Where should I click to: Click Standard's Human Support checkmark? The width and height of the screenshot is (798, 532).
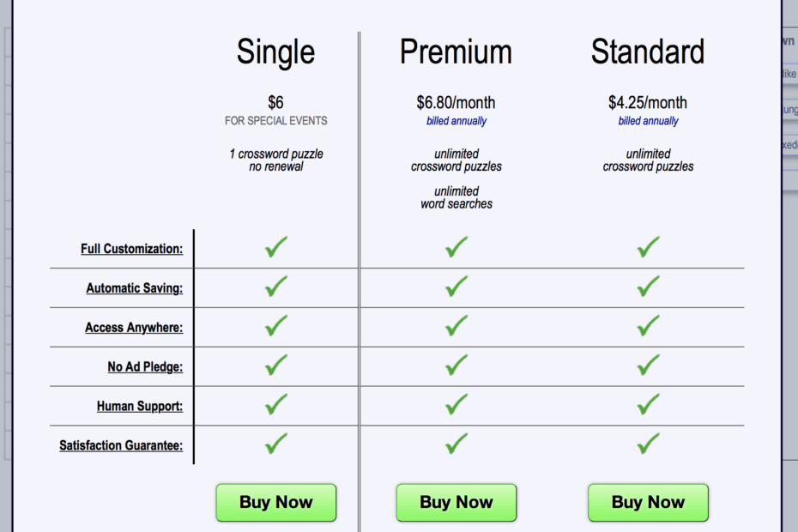pyautogui.click(x=648, y=404)
